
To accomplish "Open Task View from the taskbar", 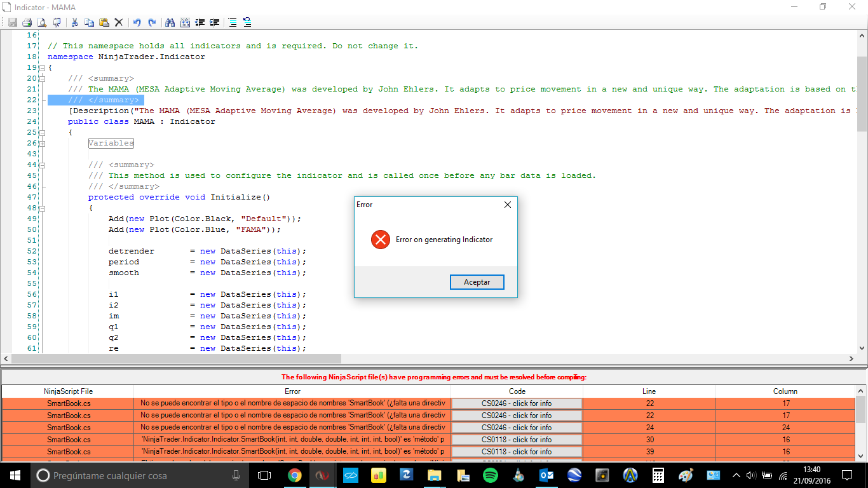I will click(x=264, y=475).
